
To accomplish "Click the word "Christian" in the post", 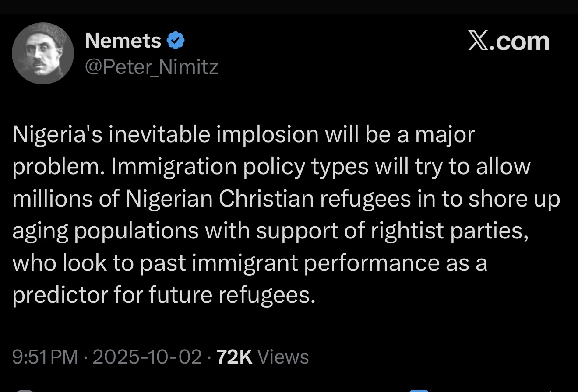I will tap(266, 198).
